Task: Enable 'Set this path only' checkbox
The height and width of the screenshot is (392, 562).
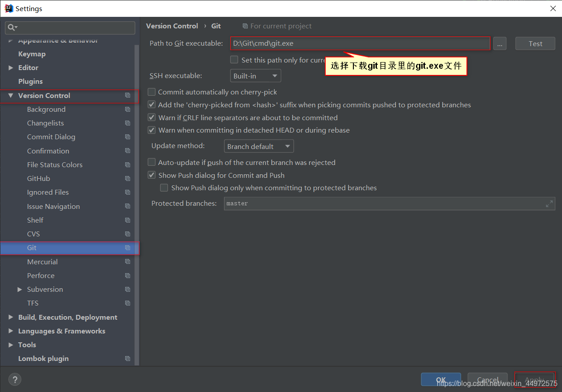Action: click(234, 60)
